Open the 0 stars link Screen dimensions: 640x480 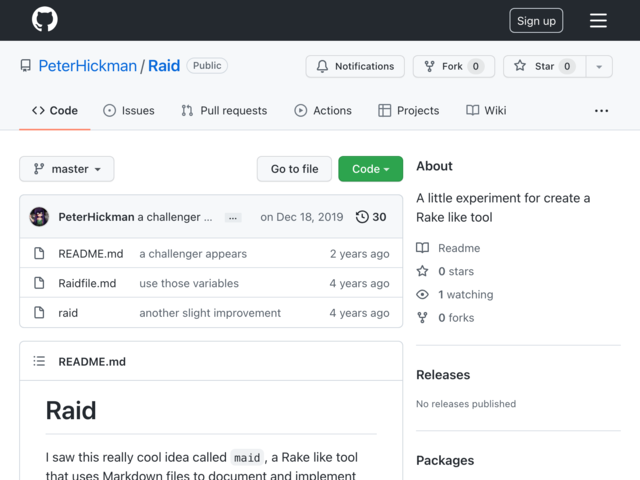(x=456, y=271)
